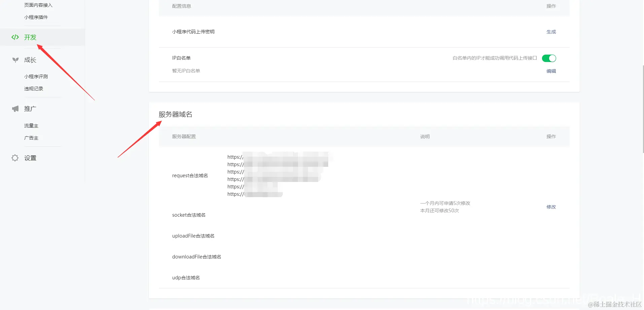Open 小程序插件 in the sidebar
Viewport: 644px width, 310px height.
[x=36, y=17]
